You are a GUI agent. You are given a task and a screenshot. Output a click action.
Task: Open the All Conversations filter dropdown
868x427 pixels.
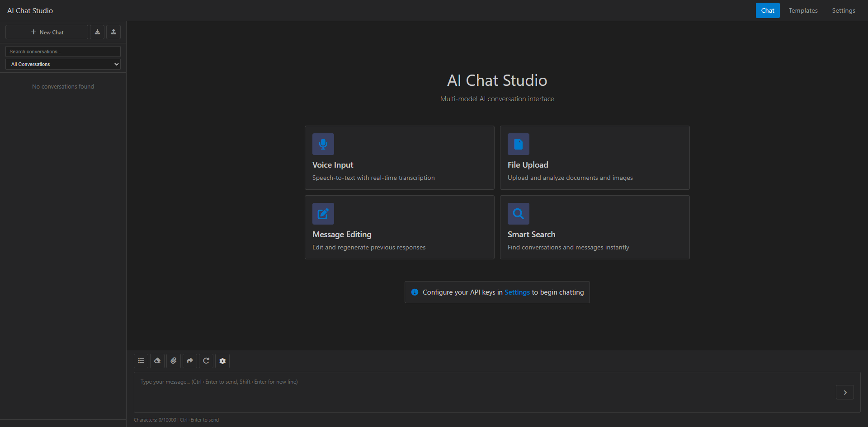(62, 64)
